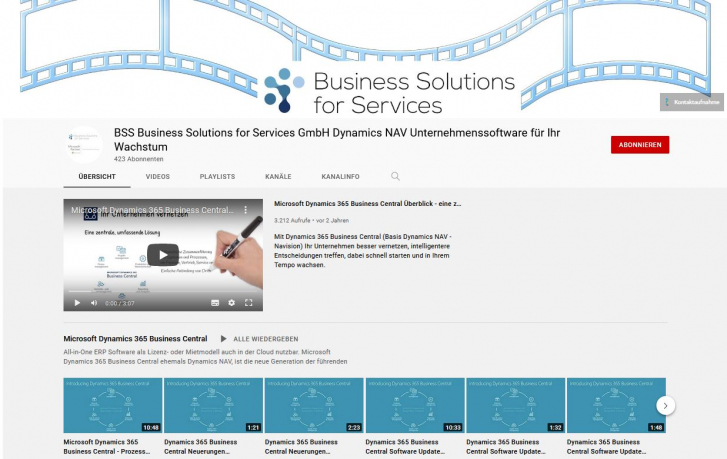This screenshot has height=459, width=727.
Task: Click playlist description 'All-in-One ERP Software als Lizenz-'
Action: click(x=205, y=357)
